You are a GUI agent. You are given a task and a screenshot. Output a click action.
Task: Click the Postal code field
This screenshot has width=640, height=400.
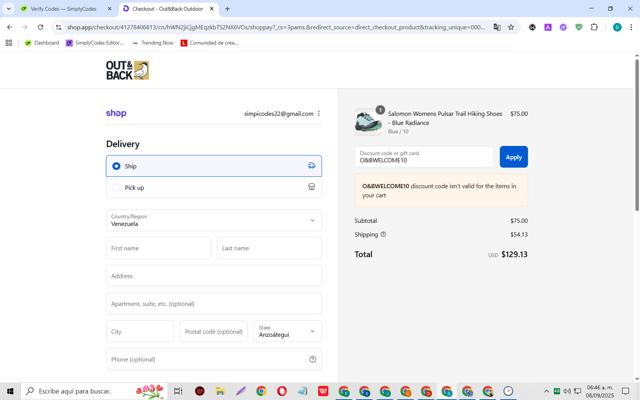[213, 331]
